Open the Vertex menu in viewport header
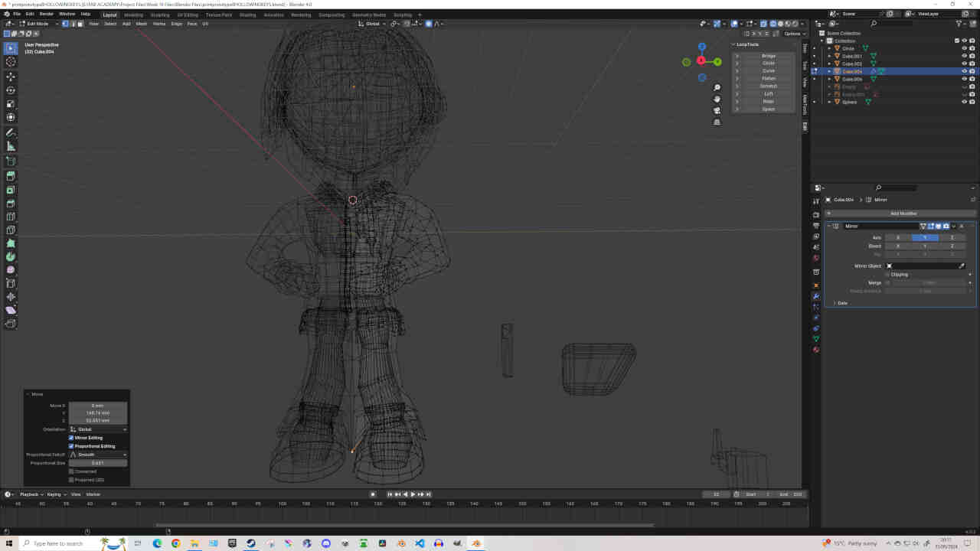The image size is (980, 551). (x=159, y=24)
